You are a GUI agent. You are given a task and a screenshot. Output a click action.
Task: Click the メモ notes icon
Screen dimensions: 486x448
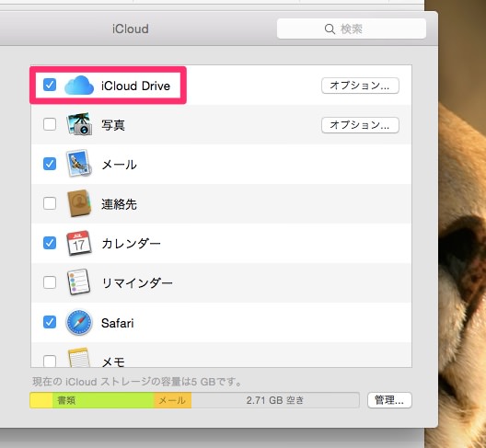pos(79,358)
